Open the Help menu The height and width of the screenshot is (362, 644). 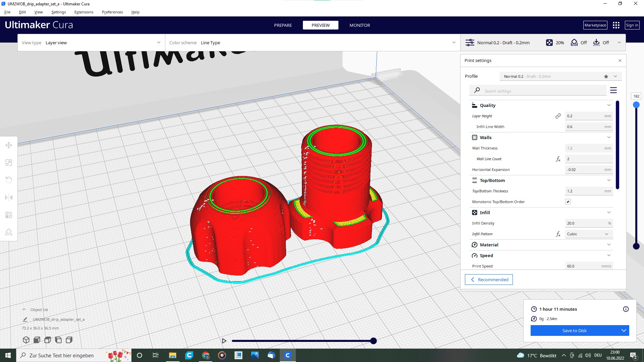pyautogui.click(x=136, y=12)
